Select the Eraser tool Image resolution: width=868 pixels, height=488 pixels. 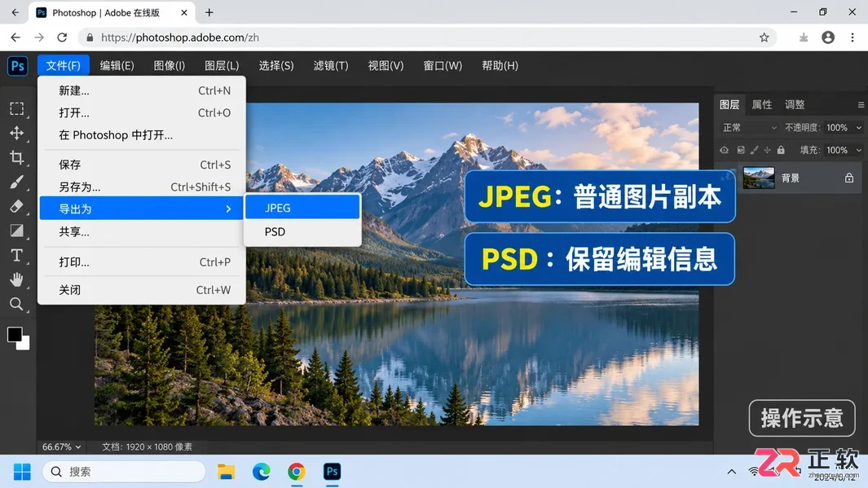[16, 206]
